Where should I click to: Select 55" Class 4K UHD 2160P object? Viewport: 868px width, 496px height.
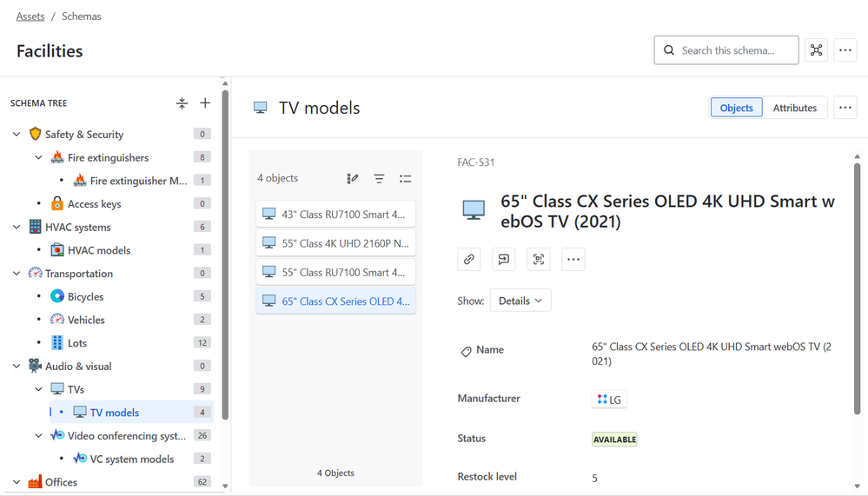(336, 242)
